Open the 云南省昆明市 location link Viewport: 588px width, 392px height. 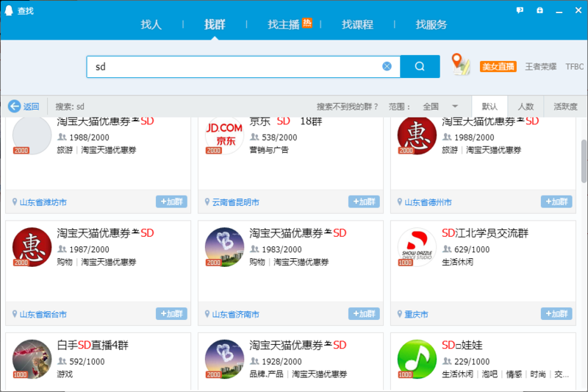[235, 202]
